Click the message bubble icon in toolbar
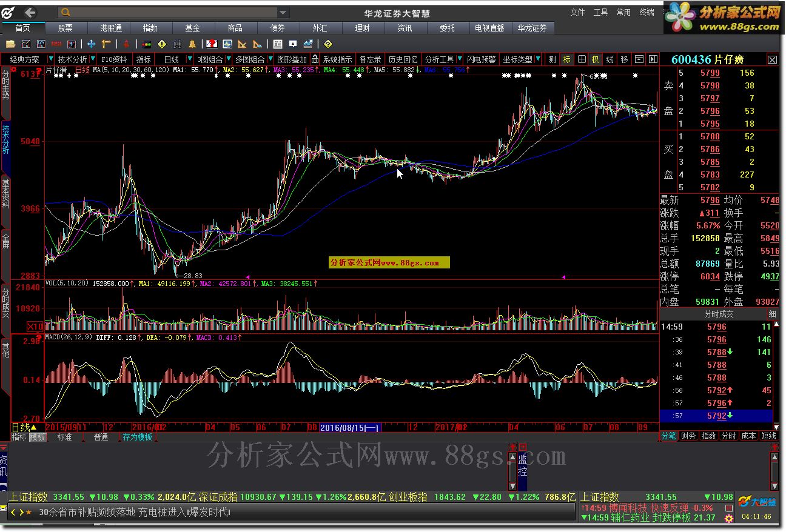Image resolution: width=786 pixels, height=532 pixels. [293, 44]
